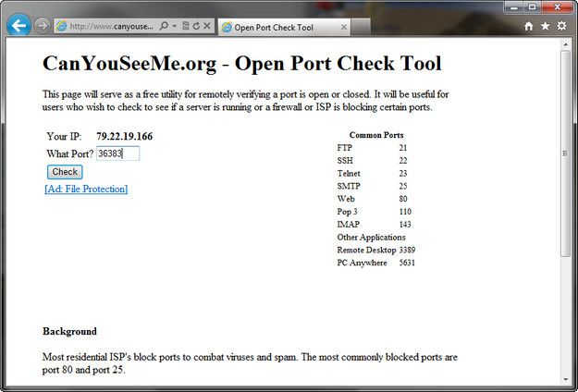The width and height of the screenshot is (578, 392).
Task: Click the scrollbar down arrow
Action: [x=565, y=379]
